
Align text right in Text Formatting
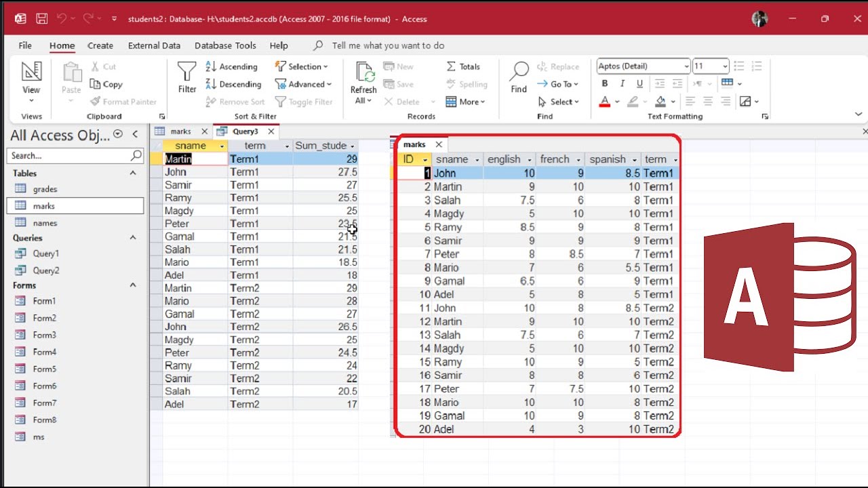(726, 102)
